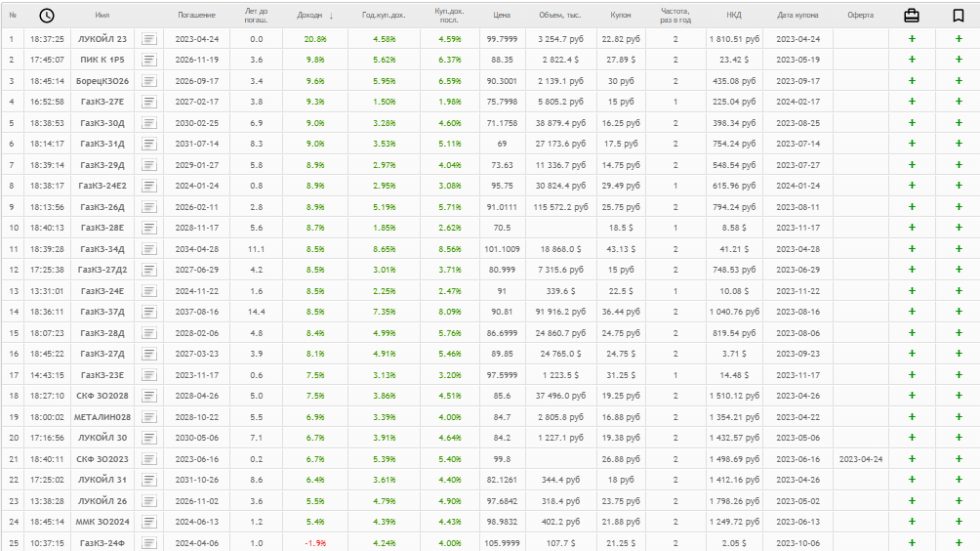Add ГазК3-37Д to portfolio with plus

(x=912, y=312)
